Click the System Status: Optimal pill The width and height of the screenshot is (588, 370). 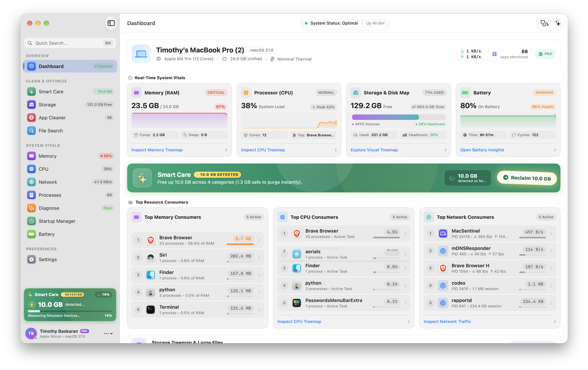(x=345, y=23)
